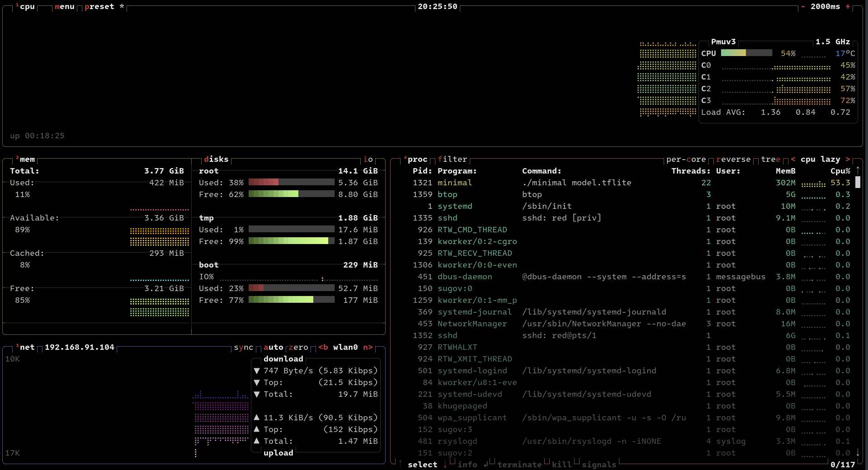This screenshot has height=470, width=868.
Task: Click the wlan0 interface name
Action: pos(345,348)
